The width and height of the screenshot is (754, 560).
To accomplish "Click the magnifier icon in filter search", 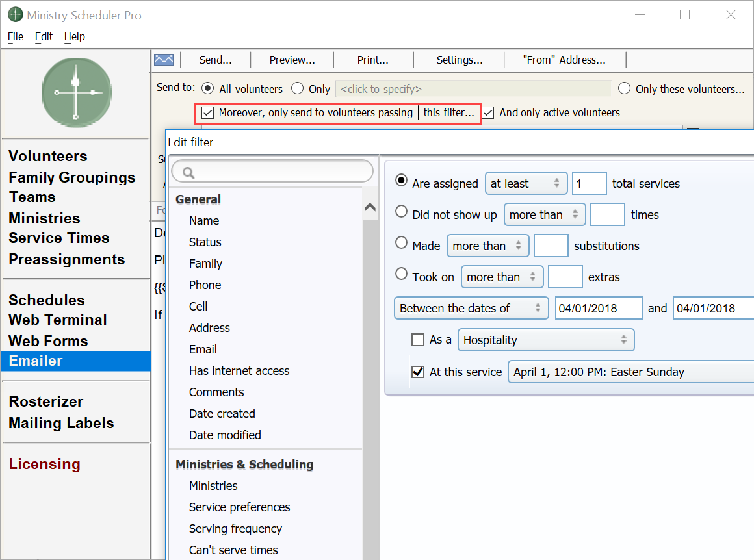I will (x=189, y=173).
